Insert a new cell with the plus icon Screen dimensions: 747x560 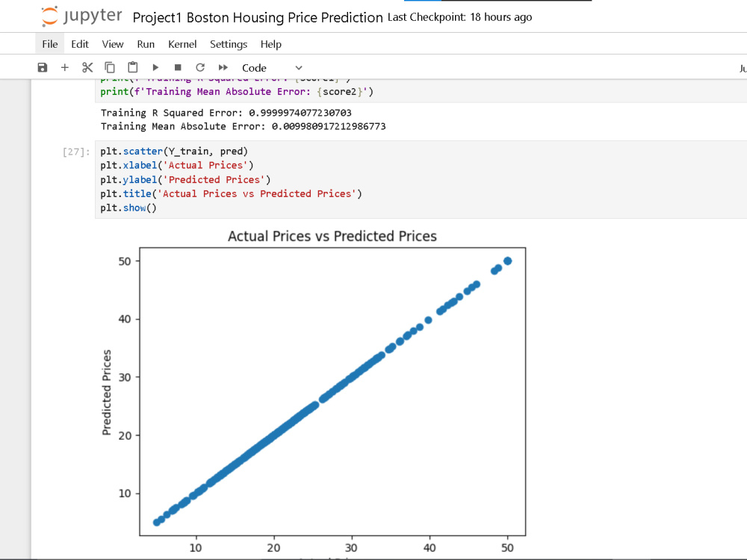(x=65, y=68)
